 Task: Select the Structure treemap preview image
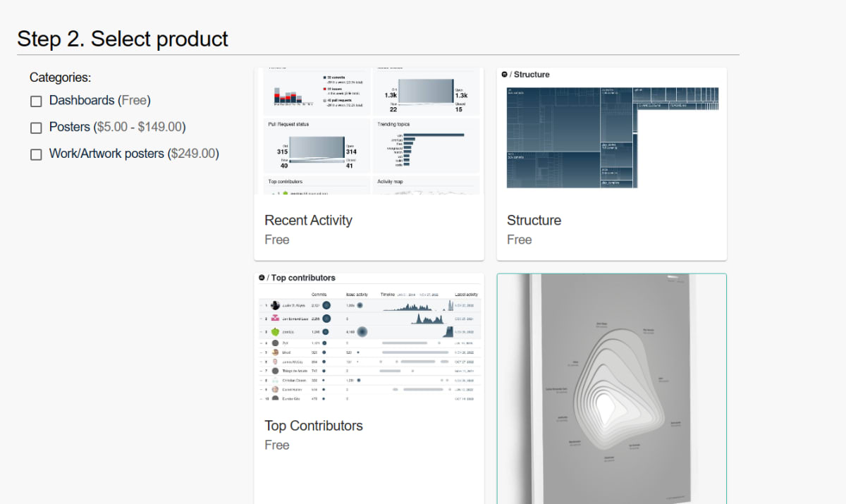click(612, 131)
